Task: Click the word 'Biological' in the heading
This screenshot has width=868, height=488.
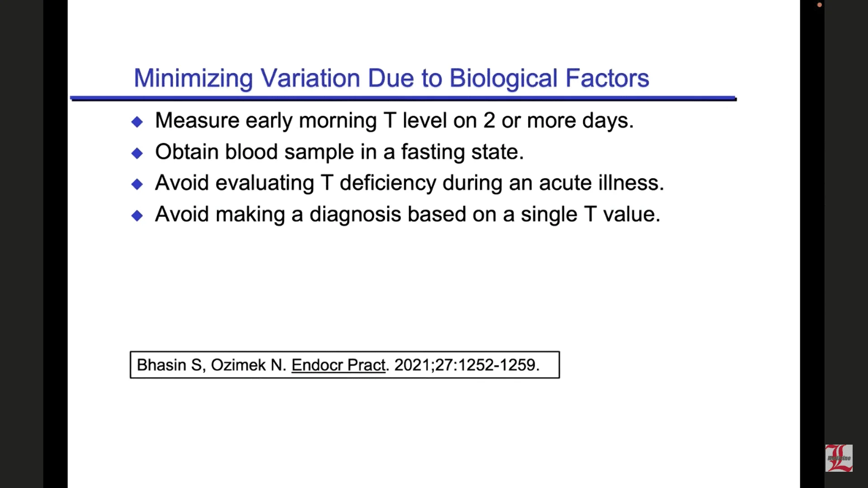Action: click(503, 78)
